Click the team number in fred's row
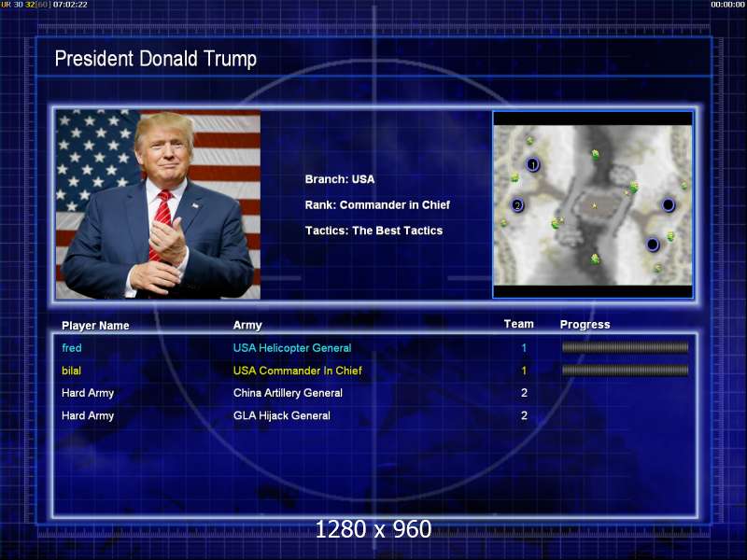This screenshot has width=747, height=560. pos(524,347)
